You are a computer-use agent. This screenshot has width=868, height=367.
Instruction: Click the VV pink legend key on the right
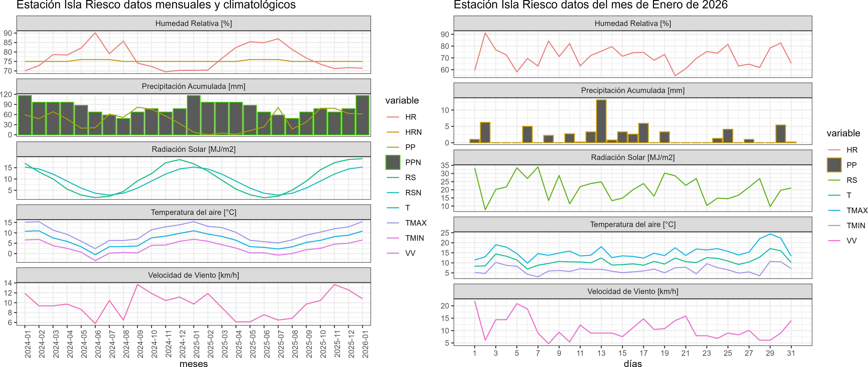[834, 241]
